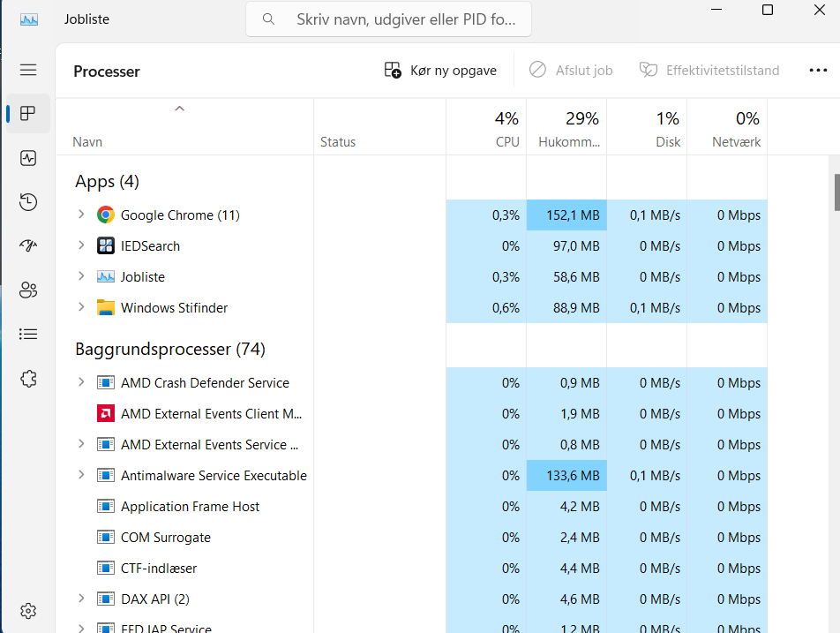
Task: Expand the DAX API process group
Action: click(x=80, y=599)
